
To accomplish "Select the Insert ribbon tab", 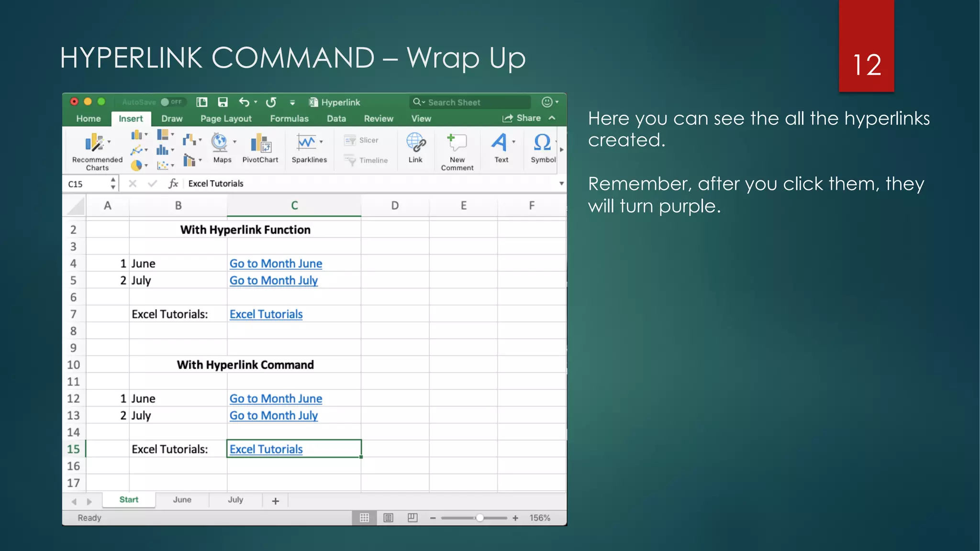I will click(131, 119).
